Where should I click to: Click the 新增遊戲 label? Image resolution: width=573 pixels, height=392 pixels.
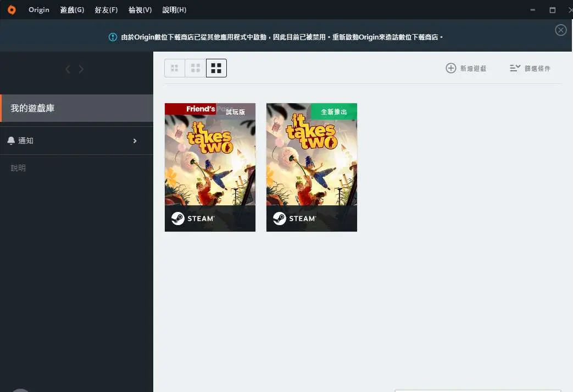pos(473,68)
